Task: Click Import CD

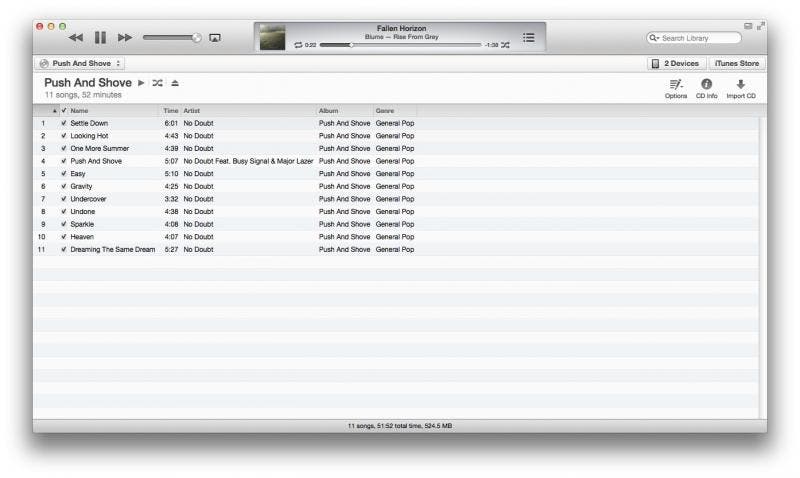Action: click(741, 89)
